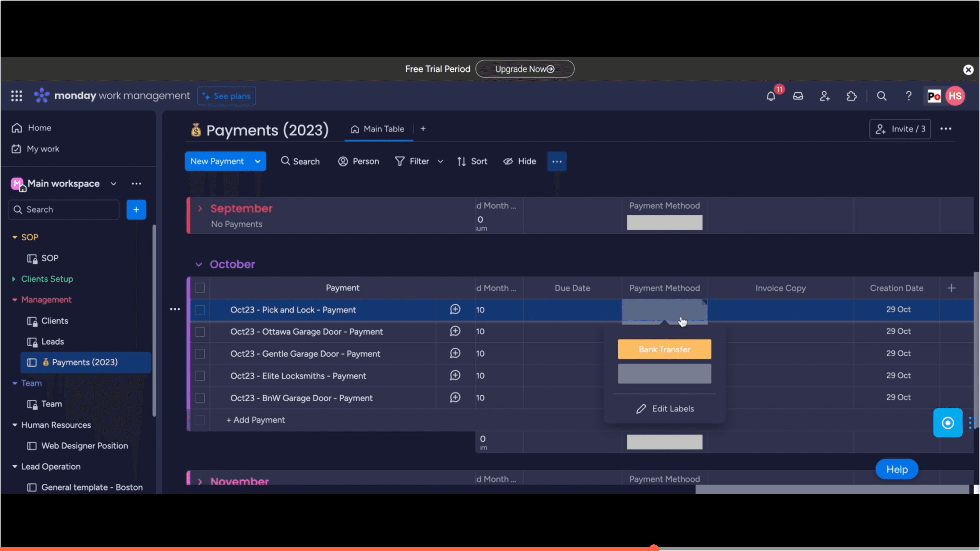Check the Pick and Lock payment row
The height and width of the screenshot is (551, 980).
(x=200, y=310)
